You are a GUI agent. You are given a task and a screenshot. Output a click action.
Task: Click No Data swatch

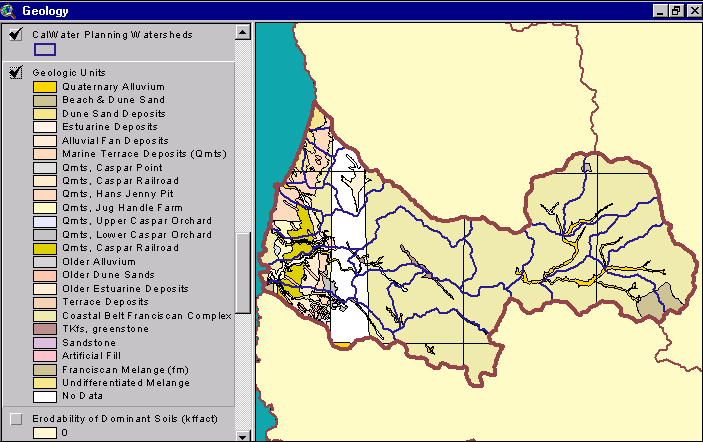tap(45, 397)
